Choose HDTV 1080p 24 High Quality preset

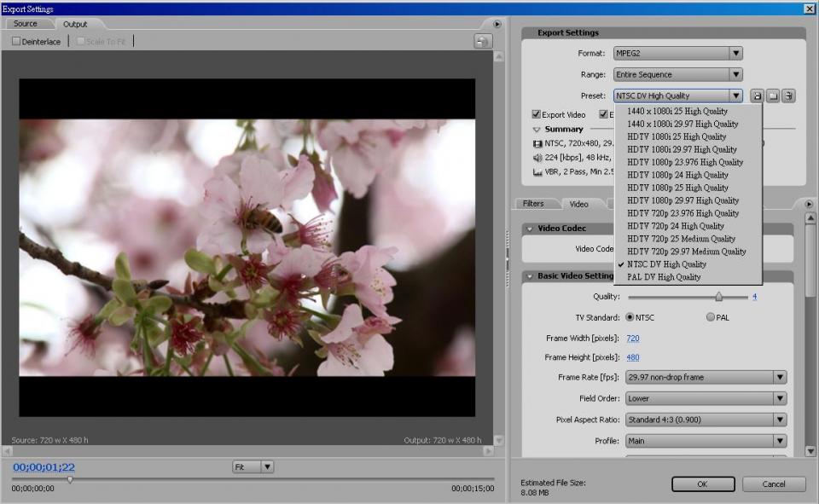[677, 175]
